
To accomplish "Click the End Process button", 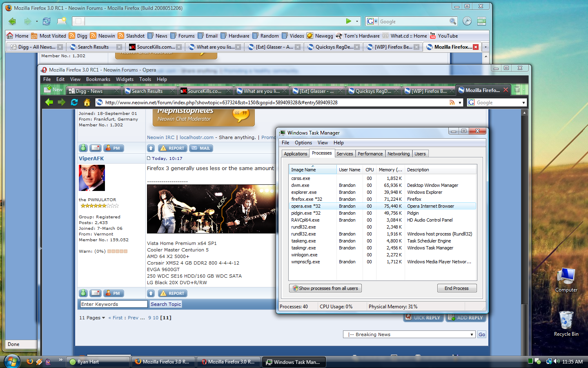I will [x=457, y=288].
